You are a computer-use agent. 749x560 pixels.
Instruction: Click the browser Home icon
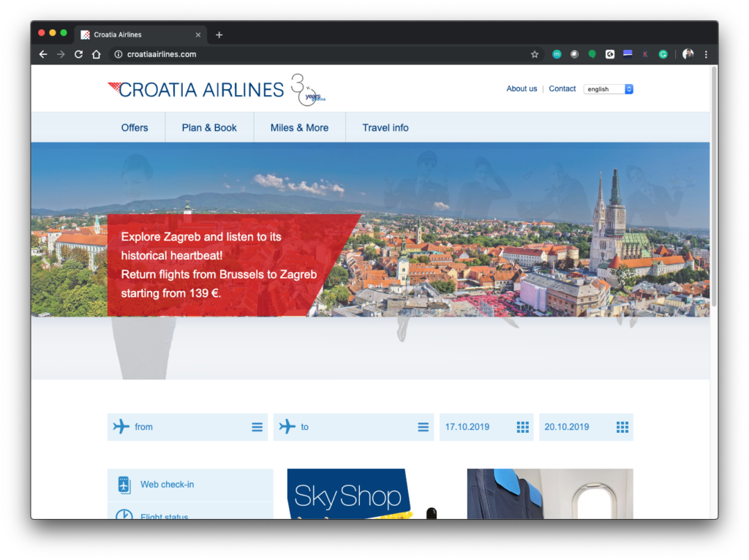[96, 54]
